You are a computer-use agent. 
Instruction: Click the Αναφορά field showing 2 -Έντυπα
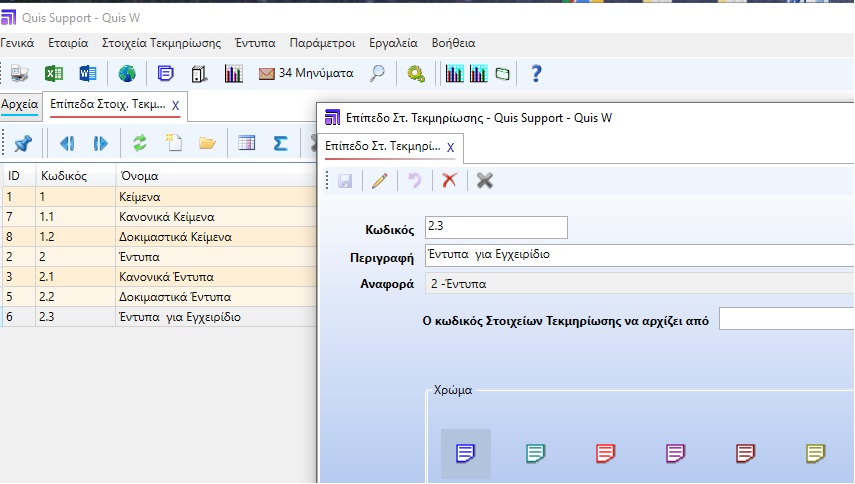click(x=640, y=284)
